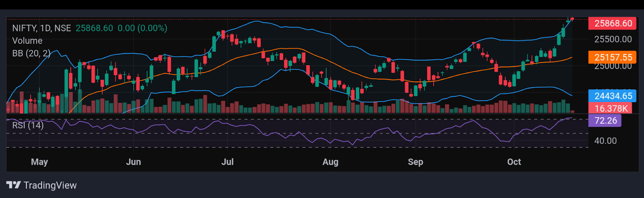Select the Jun label on time axis
644x198 pixels.
tap(134, 162)
